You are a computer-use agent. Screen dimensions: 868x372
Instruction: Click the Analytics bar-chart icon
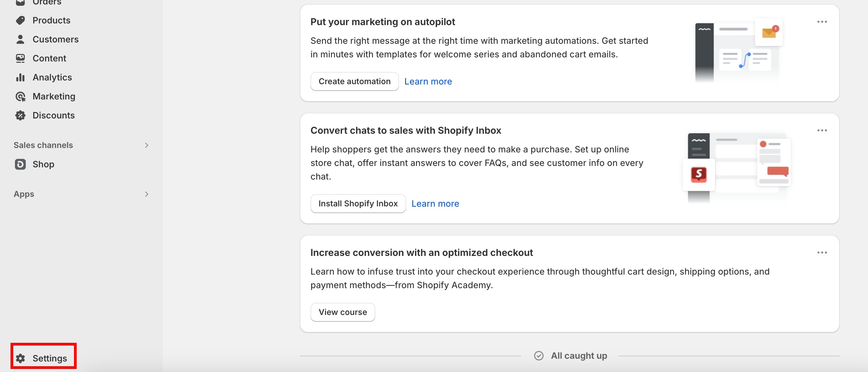21,77
